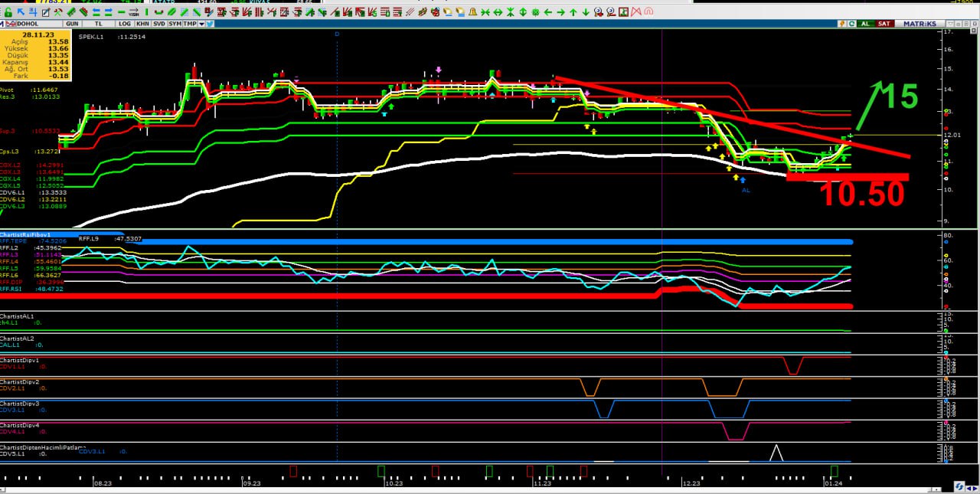Click the green up arrow icon
Image resolution: width=980 pixels, height=494 pixels.
(x=573, y=12)
